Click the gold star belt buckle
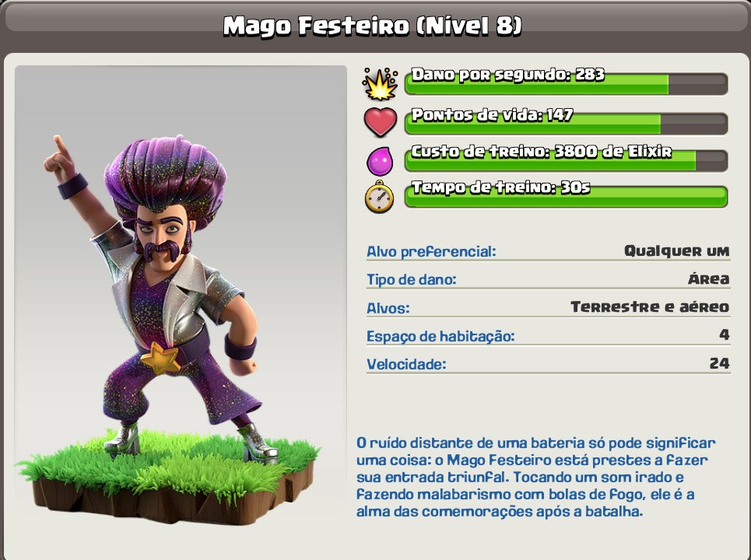 coord(160,358)
